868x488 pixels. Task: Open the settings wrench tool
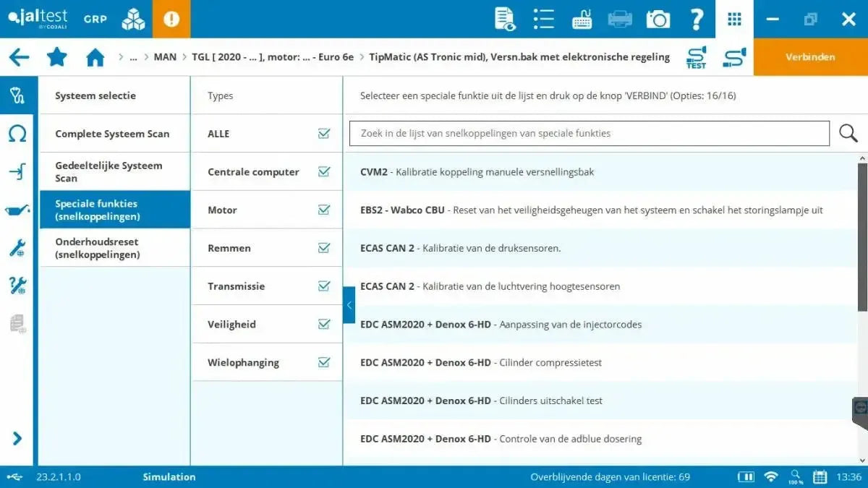(18, 247)
